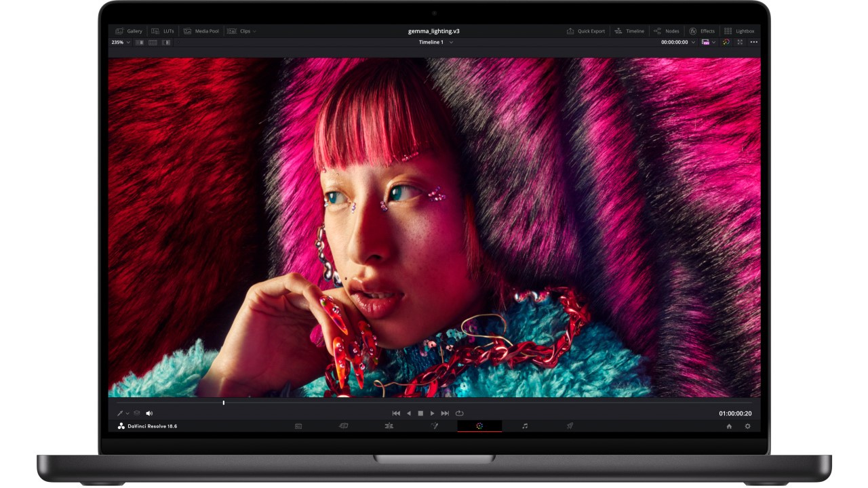The image size is (868, 488).
Task: Expand the picker tool options arrow
Action: pyautogui.click(x=127, y=413)
